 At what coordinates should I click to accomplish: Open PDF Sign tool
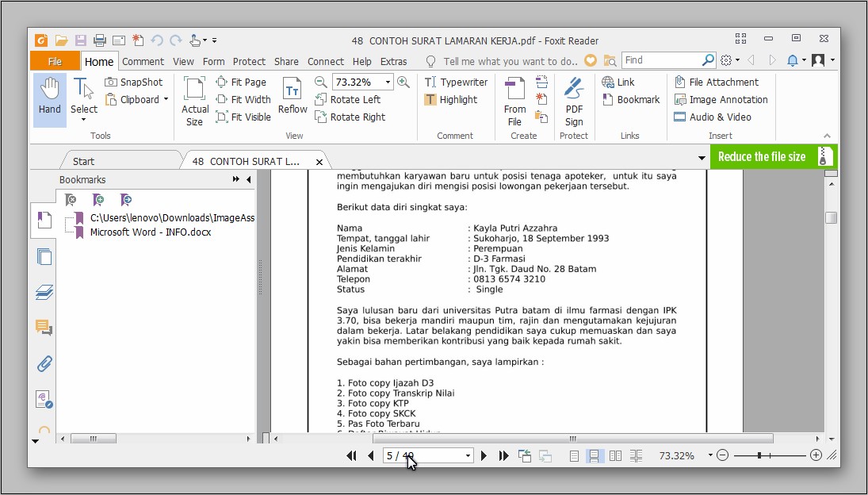coord(573,102)
